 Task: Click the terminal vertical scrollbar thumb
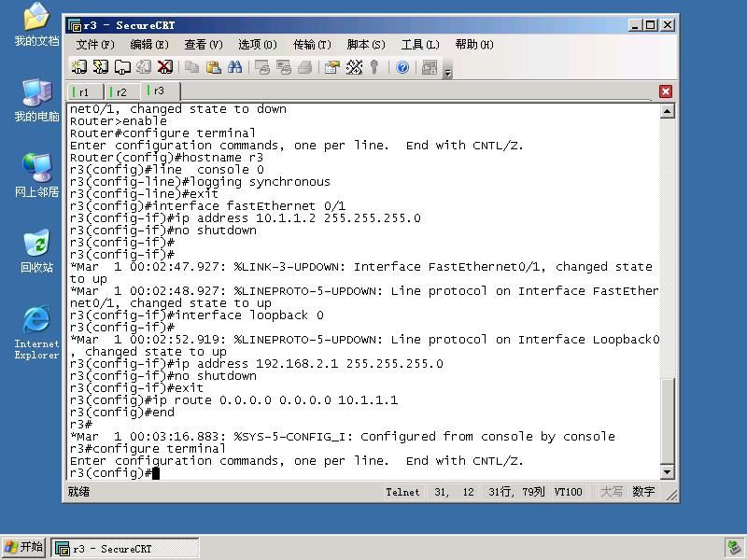tap(667, 421)
